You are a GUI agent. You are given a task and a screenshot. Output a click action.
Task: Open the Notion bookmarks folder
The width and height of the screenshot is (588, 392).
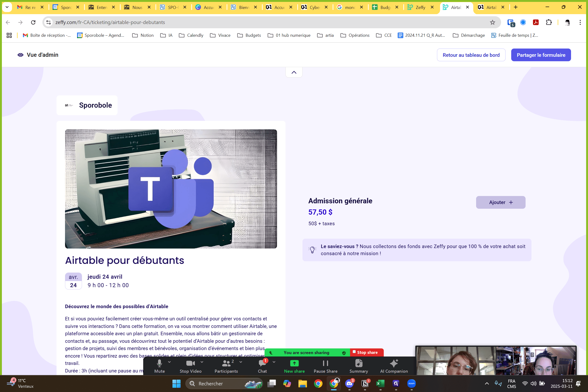pyautogui.click(x=143, y=35)
